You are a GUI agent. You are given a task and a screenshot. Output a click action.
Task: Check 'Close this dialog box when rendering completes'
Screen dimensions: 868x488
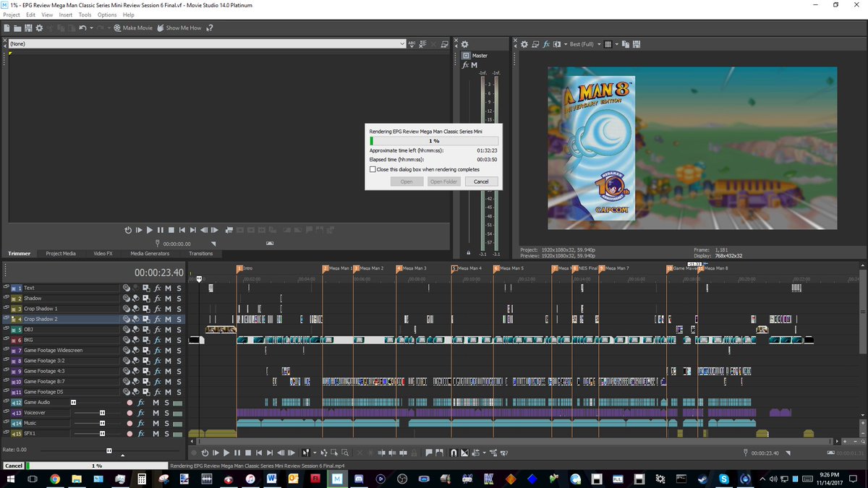(x=373, y=169)
